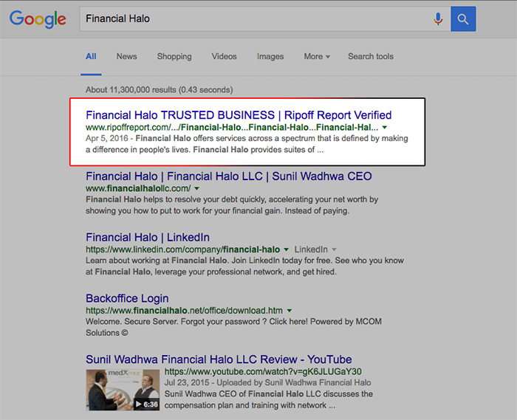Switch to the News tab
The image size is (517, 420).
(x=126, y=56)
